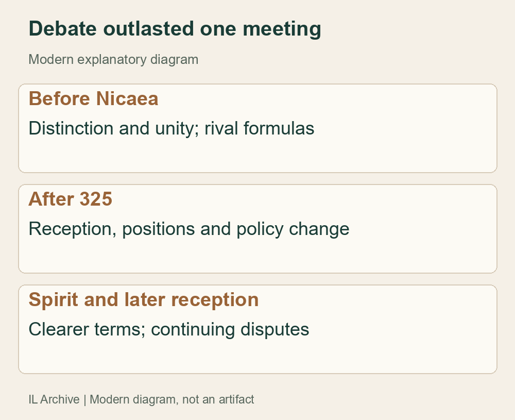The height and width of the screenshot is (420, 515).
Task: Click 'Modern diagram, not an artifact' footer note
Action: coord(172,399)
